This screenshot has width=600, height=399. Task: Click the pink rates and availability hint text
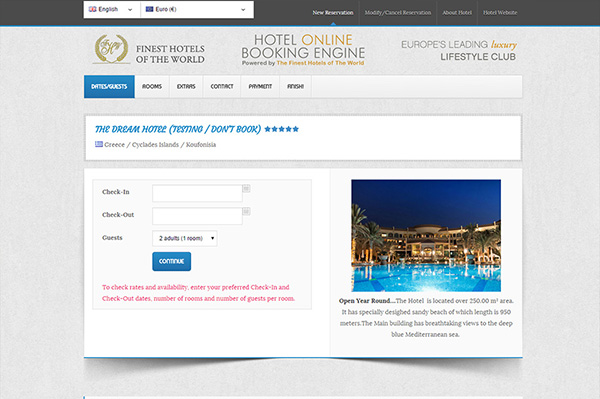coord(198,293)
